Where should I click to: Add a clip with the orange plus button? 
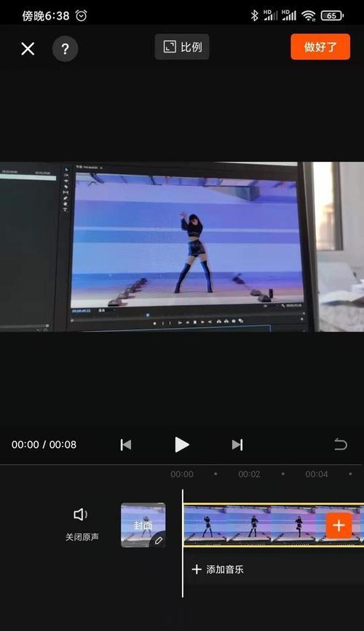339,525
